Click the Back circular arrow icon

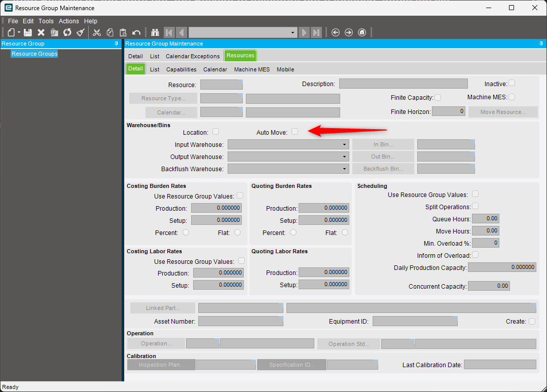pos(336,32)
